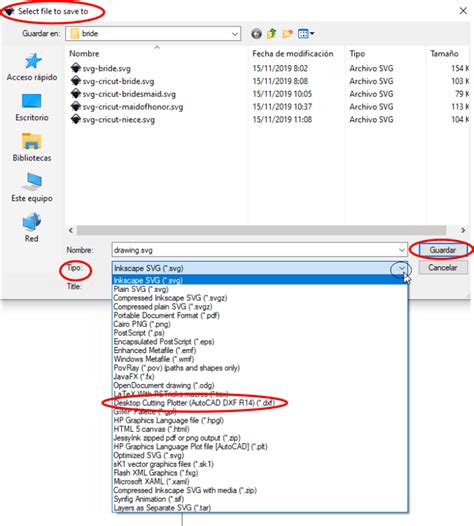Choose Compressed Inkscape SVG with media (*.zip)

point(260,490)
